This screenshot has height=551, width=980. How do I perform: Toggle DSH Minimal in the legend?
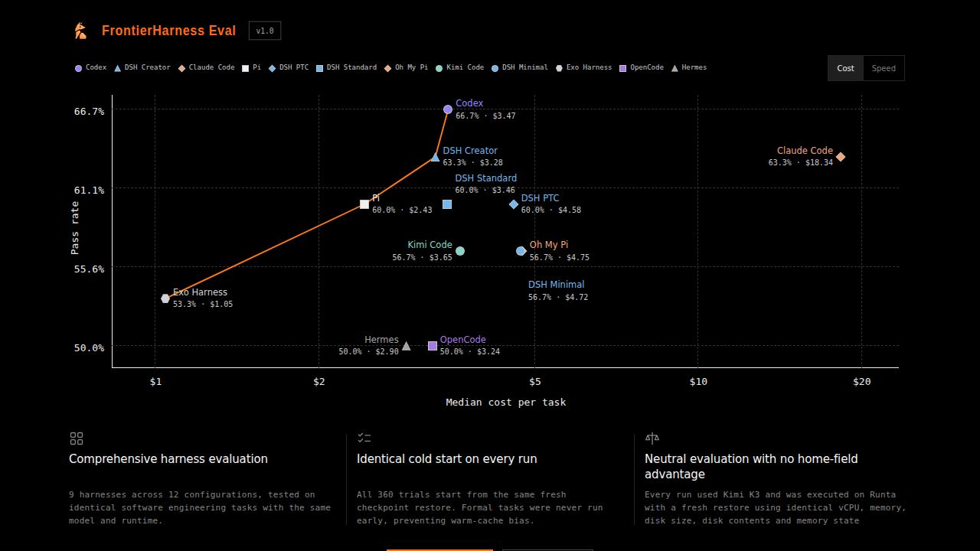pyautogui.click(x=520, y=67)
